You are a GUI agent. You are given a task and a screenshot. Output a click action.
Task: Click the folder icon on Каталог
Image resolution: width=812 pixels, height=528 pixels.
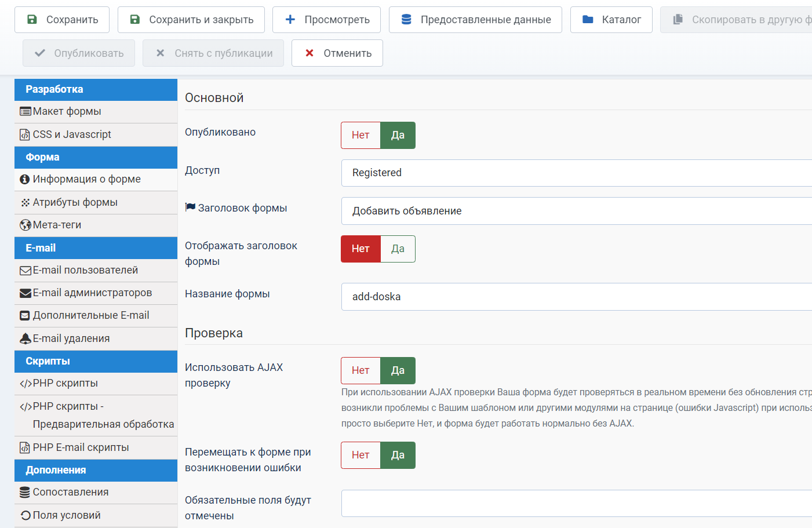click(588, 20)
